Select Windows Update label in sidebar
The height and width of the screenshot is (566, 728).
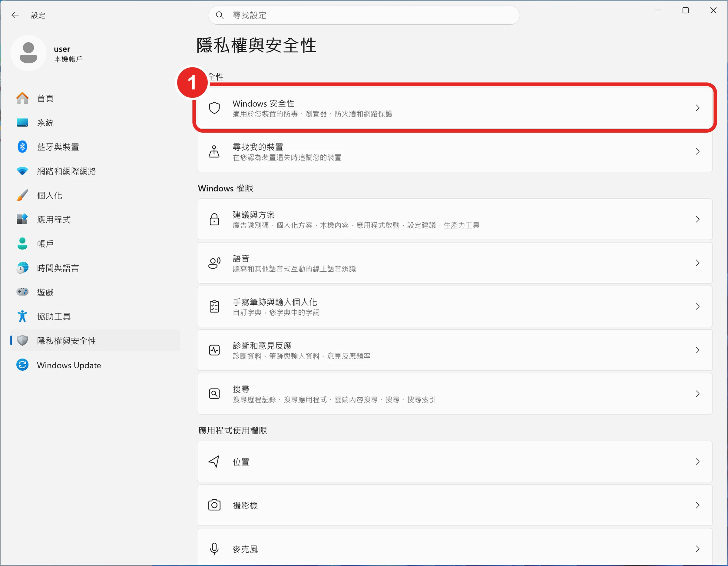pos(69,365)
